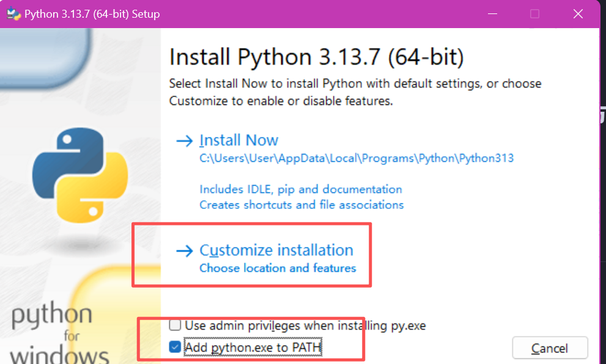
Task: Click the "Install Python 3.13.7 (64-bit)" heading
Action: tap(316, 57)
